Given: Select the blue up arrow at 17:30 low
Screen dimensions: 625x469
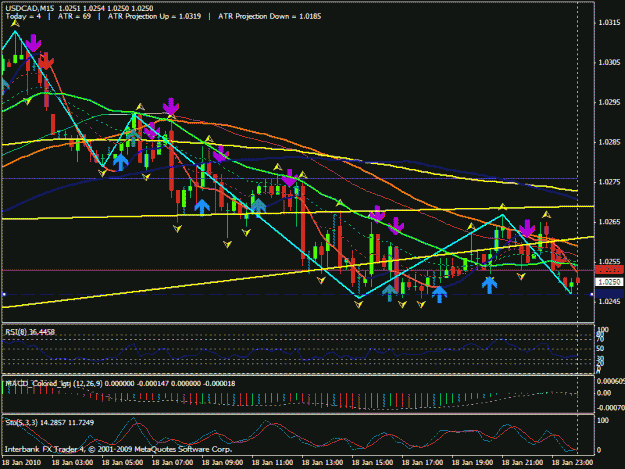Looking at the screenshot, I should pyautogui.click(x=439, y=294).
